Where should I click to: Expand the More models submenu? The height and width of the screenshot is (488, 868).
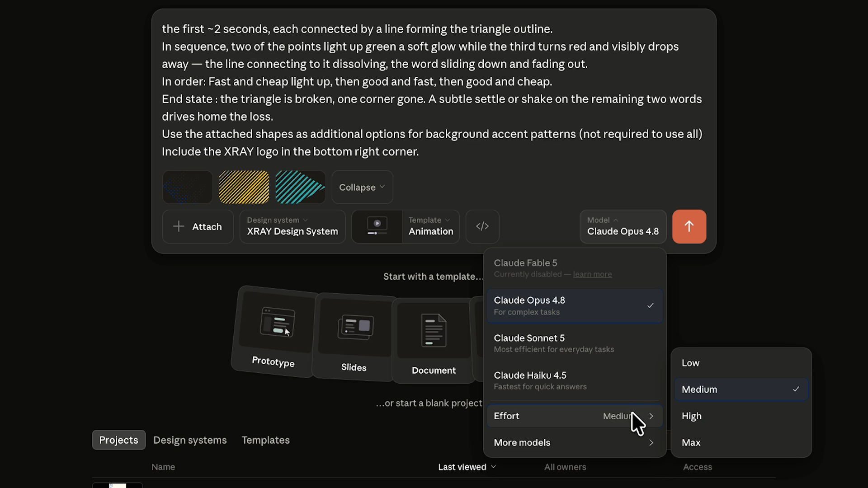[575, 443]
